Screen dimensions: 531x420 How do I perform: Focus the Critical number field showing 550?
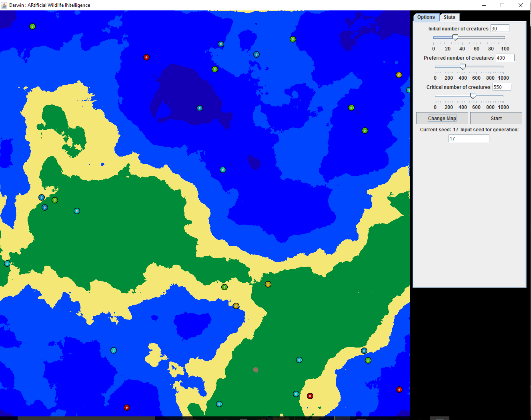[502, 87]
